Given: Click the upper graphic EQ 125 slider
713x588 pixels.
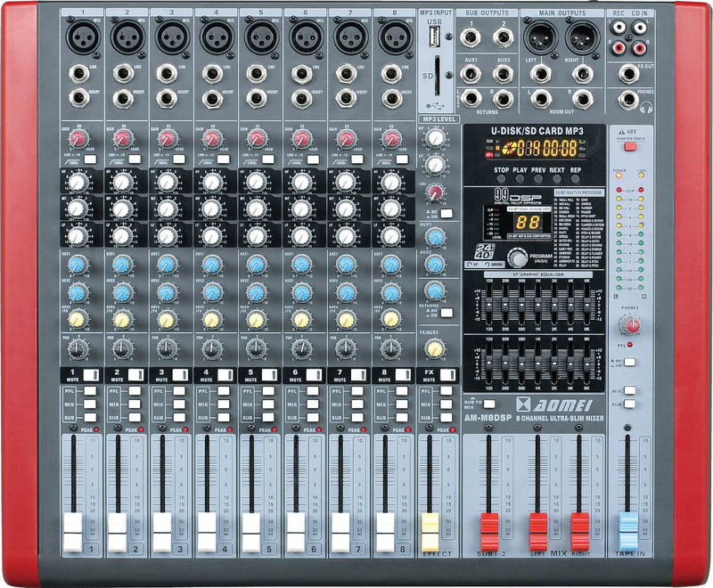Looking at the screenshot, I should click(x=489, y=306).
